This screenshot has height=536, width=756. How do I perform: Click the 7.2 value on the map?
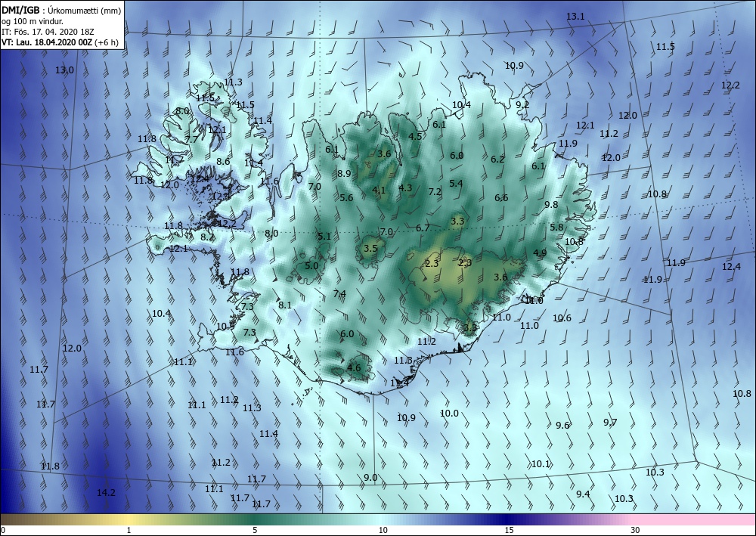click(435, 192)
